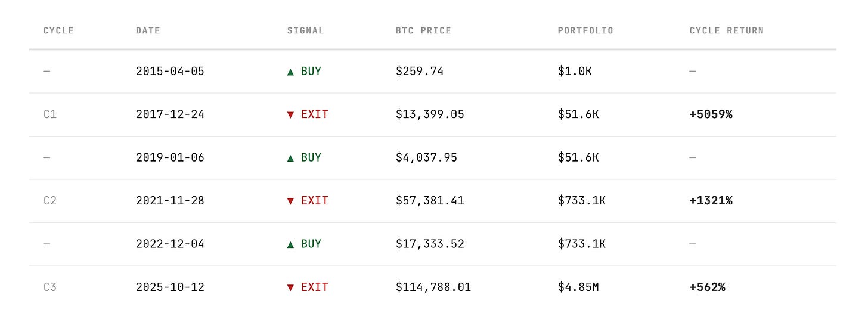Click the DATE column header
Viewport: 868px width, 335px height.
coord(148,30)
